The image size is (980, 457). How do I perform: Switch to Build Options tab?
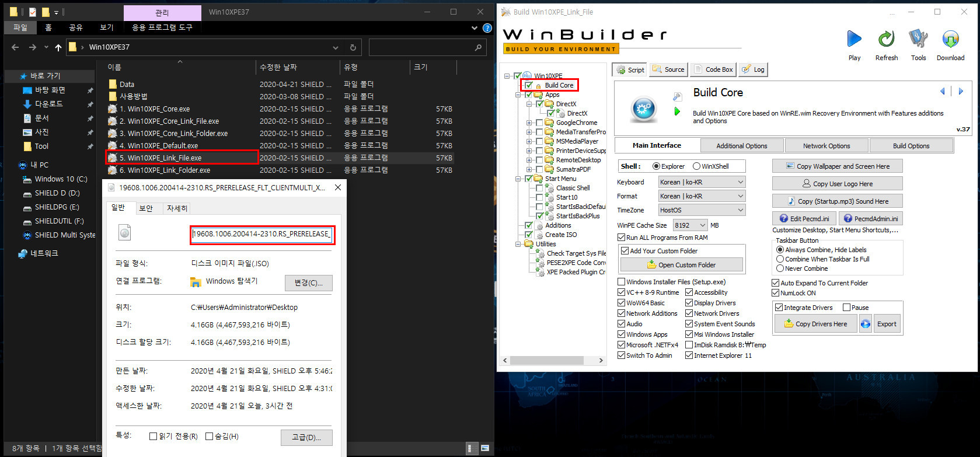(x=911, y=146)
